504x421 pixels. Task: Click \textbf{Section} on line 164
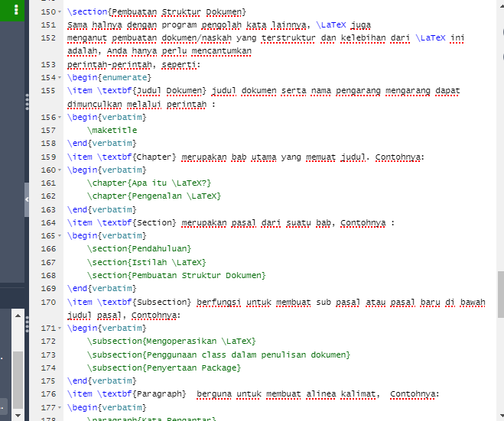pyautogui.click(x=137, y=222)
